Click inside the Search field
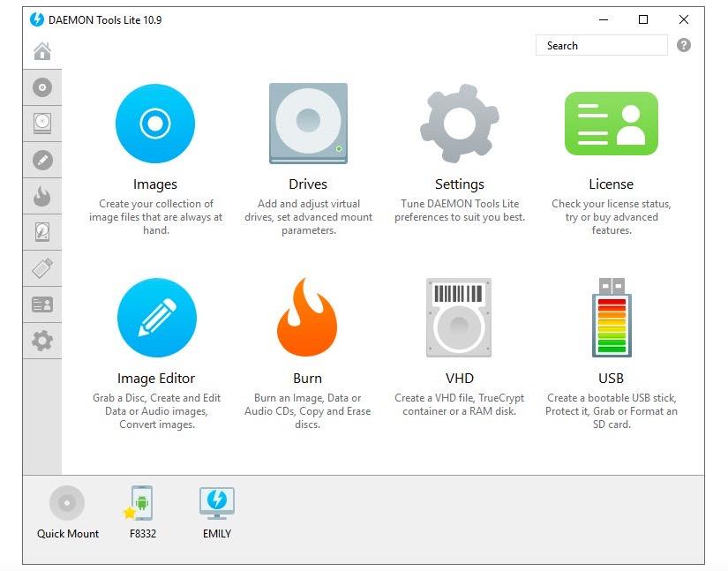Image resolution: width=728 pixels, height=571 pixels. (602, 46)
